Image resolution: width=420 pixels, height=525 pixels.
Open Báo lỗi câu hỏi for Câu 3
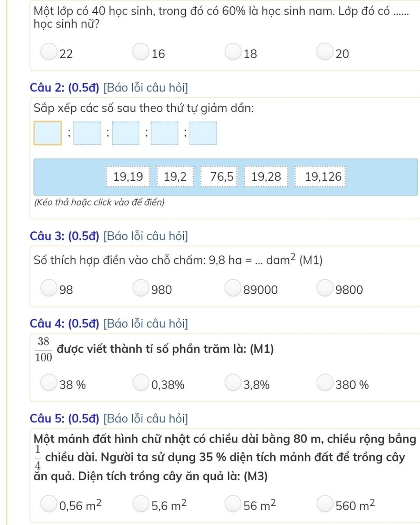[x=146, y=236]
